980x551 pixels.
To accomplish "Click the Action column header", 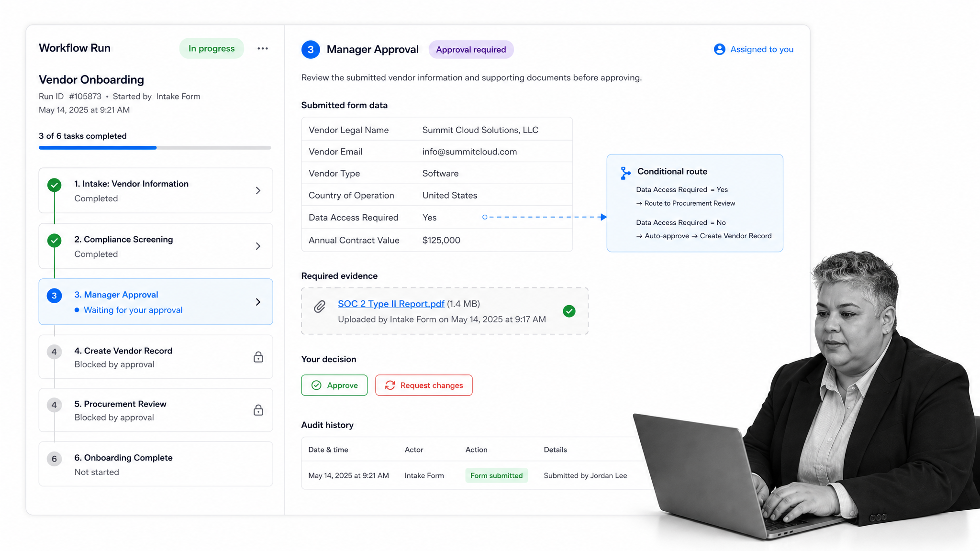I will coord(476,450).
